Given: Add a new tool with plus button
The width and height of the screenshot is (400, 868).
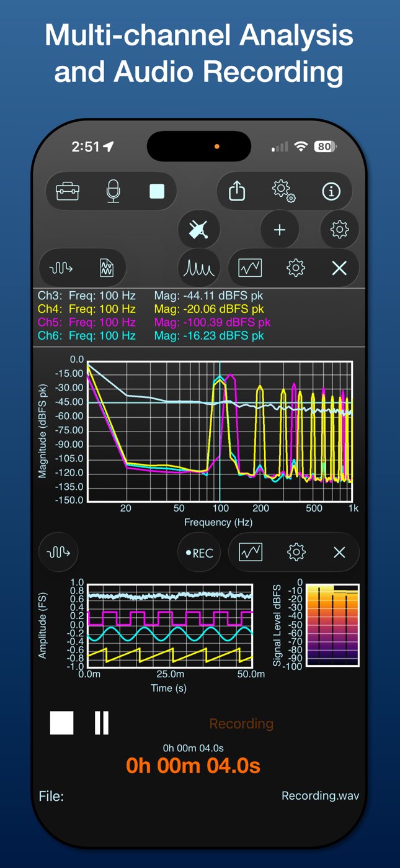Looking at the screenshot, I should 280,230.
